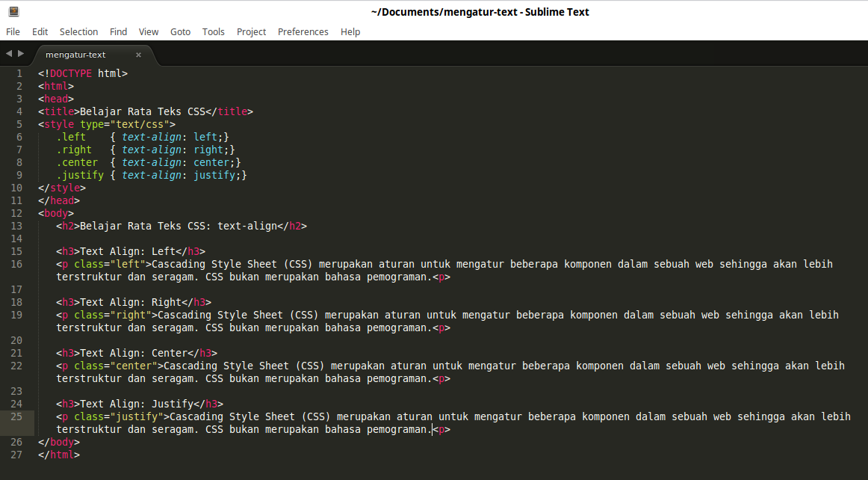Open the Project menu

click(251, 31)
